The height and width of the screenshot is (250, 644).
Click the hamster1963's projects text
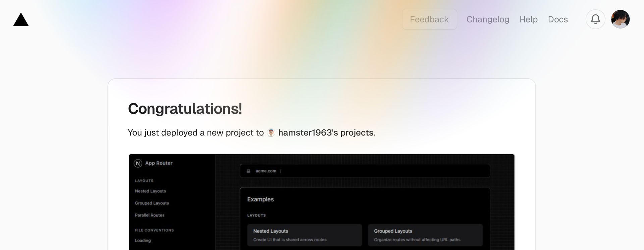(326, 133)
